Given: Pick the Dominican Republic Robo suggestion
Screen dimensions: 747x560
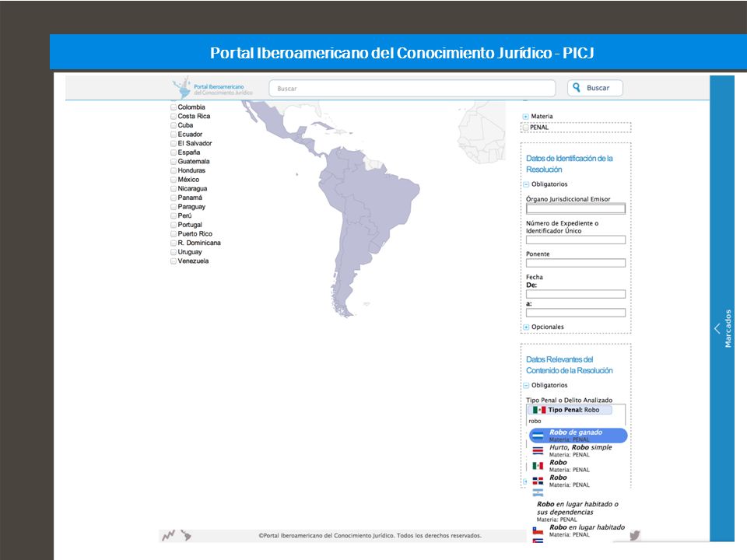Looking at the screenshot, I should point(578,481).
